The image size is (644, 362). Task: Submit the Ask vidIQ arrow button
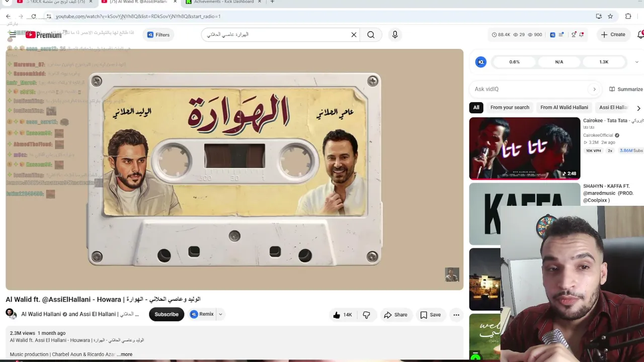pos(594,89)
